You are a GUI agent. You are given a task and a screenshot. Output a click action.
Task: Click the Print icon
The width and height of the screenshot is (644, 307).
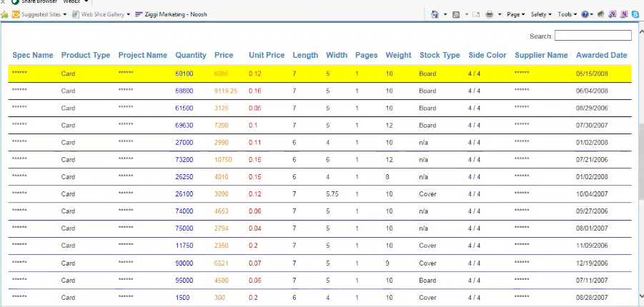[490, 14]
